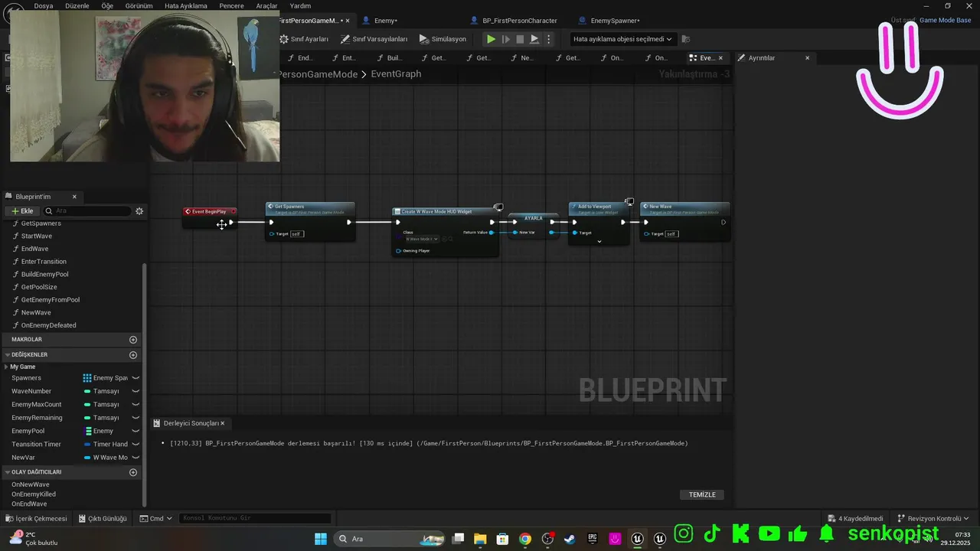Toggle comment bubble on Create W Wave Mode HUD Widget node
Image resolution: width=980 pixels, height=551 pixels.
[498, 207]
